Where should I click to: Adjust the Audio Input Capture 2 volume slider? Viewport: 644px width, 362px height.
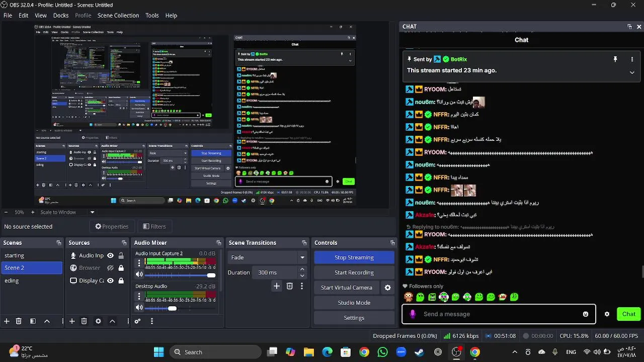click(180, 275)
